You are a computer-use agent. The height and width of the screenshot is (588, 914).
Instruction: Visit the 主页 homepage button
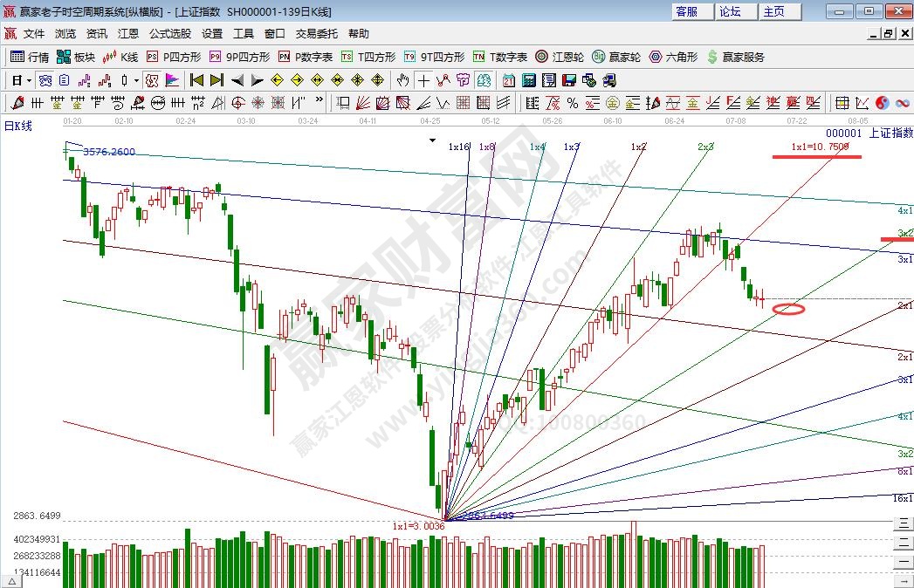773,11
